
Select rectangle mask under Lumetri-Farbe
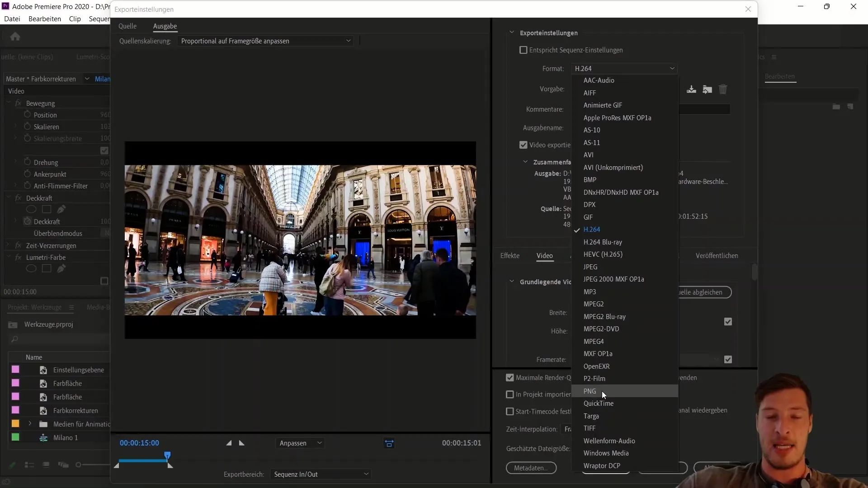[x=47, y=268]
